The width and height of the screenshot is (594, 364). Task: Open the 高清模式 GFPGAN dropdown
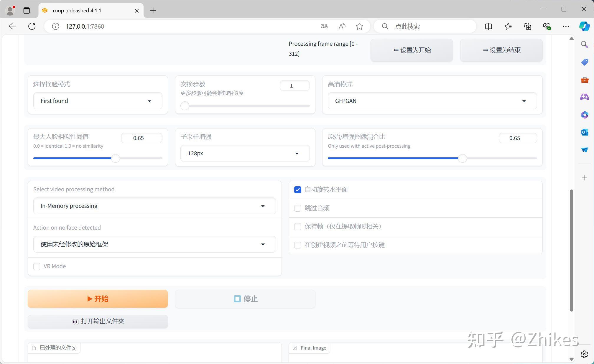click(x=432, y=101)
